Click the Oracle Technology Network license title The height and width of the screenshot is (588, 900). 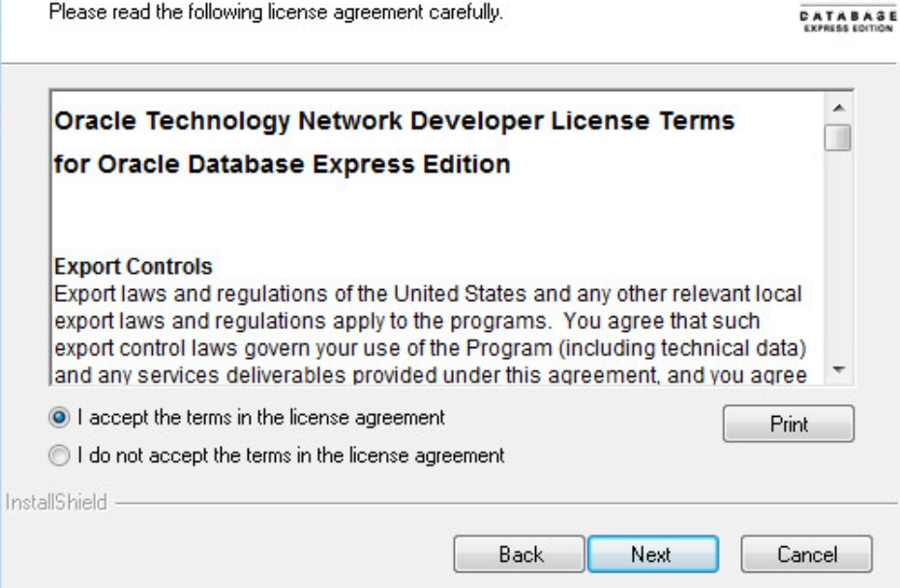click(394, 121)
